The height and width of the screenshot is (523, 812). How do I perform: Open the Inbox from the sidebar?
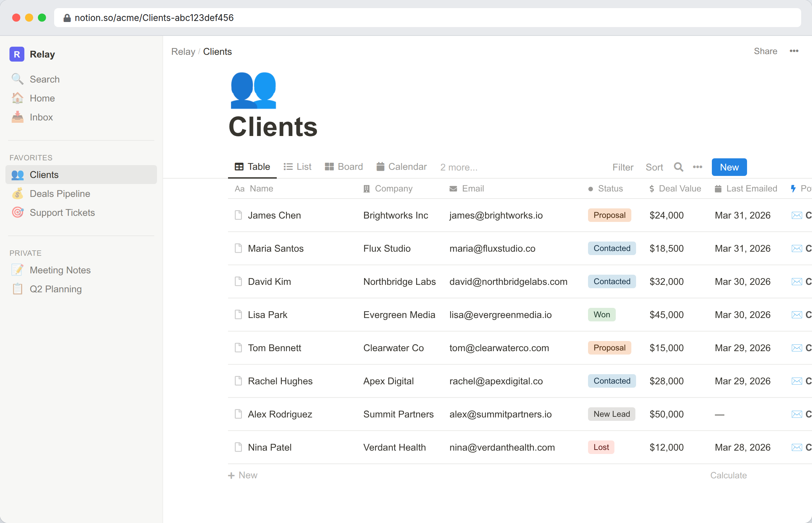(41, 117)
